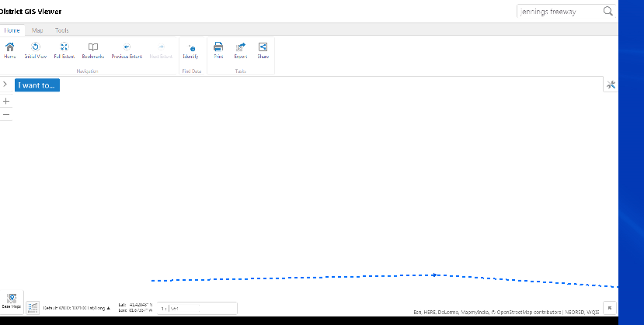The height and width of the screenshot is (325, 644).
Task: Open the "I want to..." menu
Action: click(x=37, y=85)
